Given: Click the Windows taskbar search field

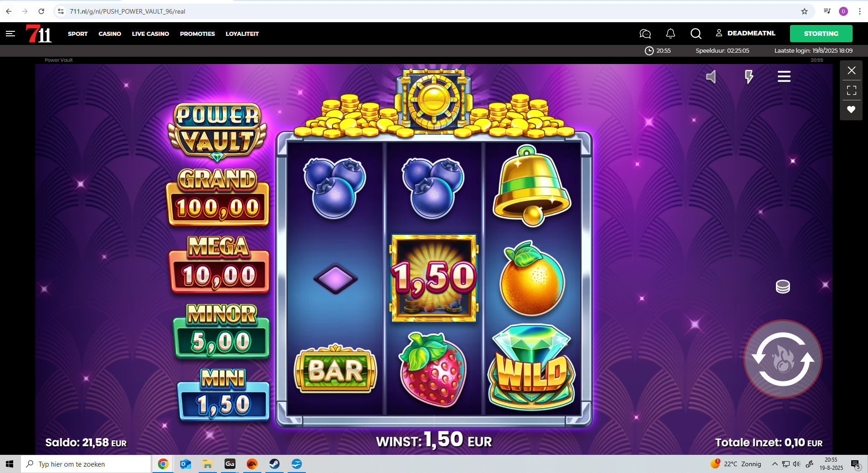Looking at the screenshot, I should (x=86, y=464).
